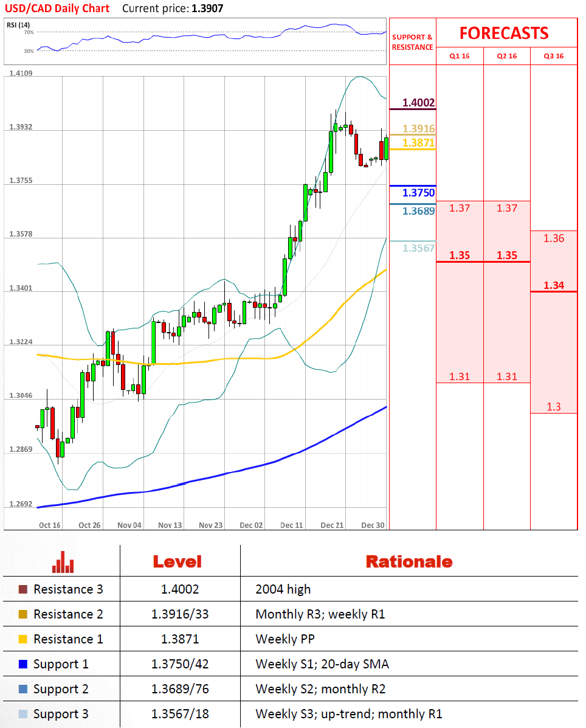Click the table cell '1.4002'
Screen dimensions: 586x728
click(180, 589)
